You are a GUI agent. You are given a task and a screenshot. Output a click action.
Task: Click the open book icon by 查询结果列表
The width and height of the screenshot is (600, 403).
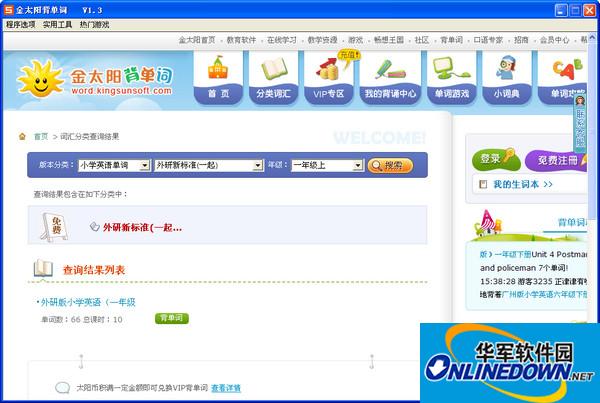click(x=43, y=268)
